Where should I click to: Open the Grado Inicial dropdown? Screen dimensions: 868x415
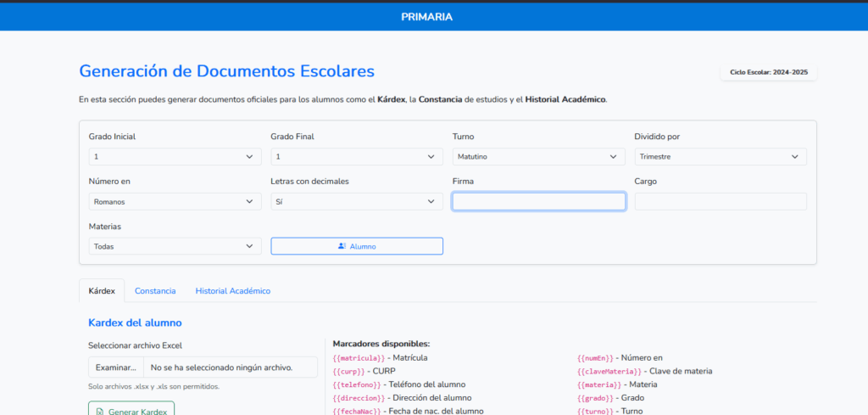[175, 157]
